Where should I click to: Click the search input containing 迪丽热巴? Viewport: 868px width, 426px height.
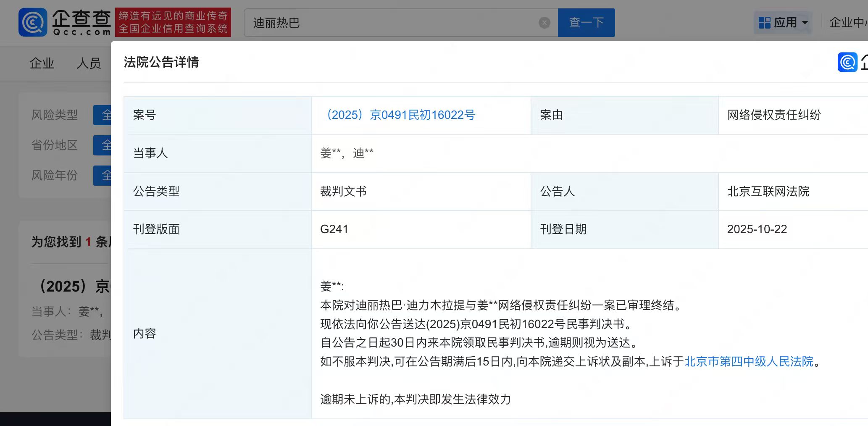pos(391,23)
